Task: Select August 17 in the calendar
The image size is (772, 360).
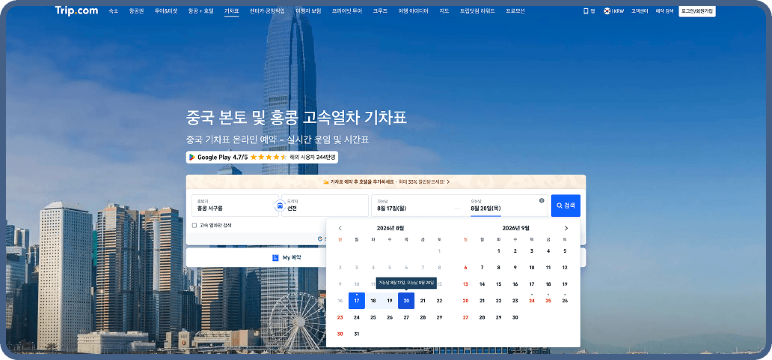Action: [x=356, y=300]
